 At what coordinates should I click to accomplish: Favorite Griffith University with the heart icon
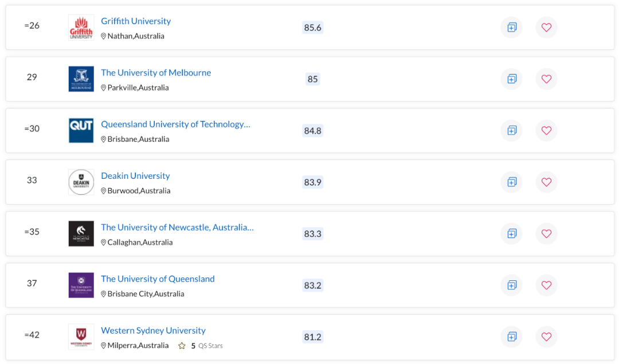tap(546, 28)
